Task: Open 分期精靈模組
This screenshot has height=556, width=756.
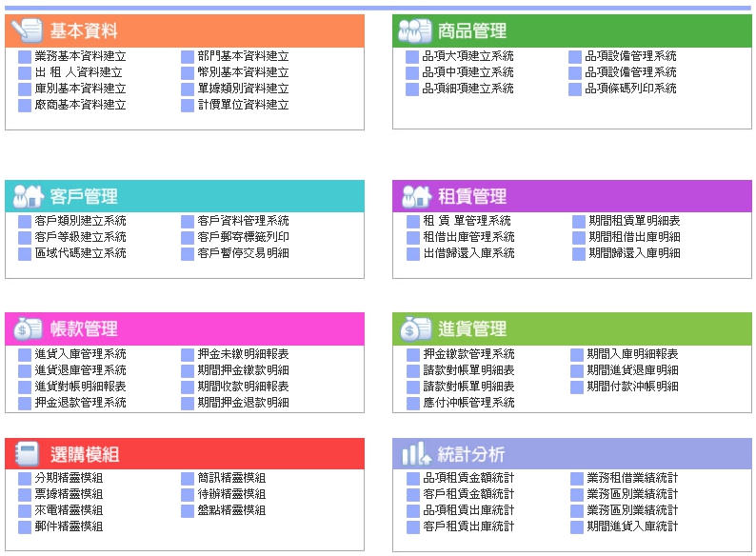Action: [x=69, y=478]
